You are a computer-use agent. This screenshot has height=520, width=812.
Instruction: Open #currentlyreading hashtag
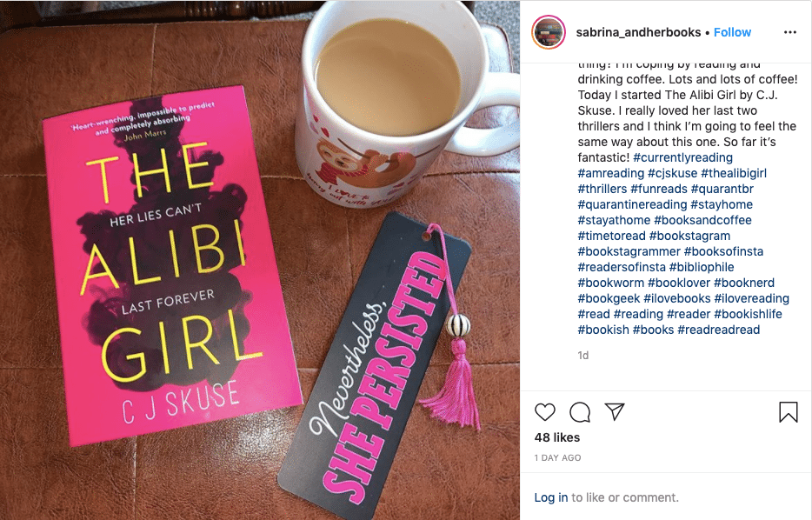click(682, 157)
